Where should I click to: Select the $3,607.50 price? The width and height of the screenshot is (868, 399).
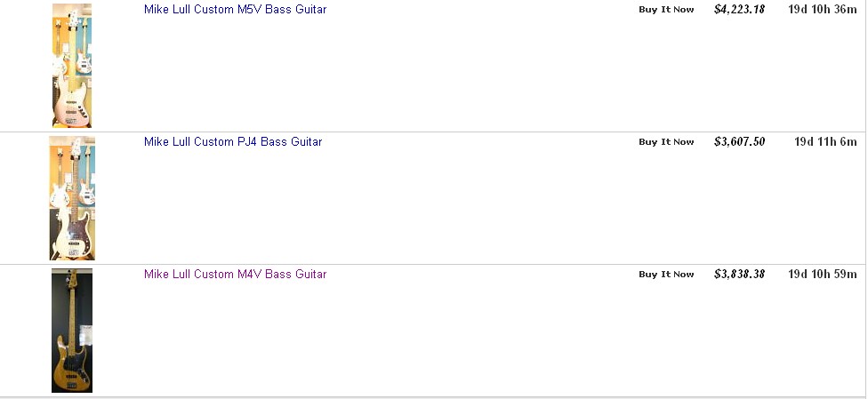pyautogui.click(x=740, y=141)
